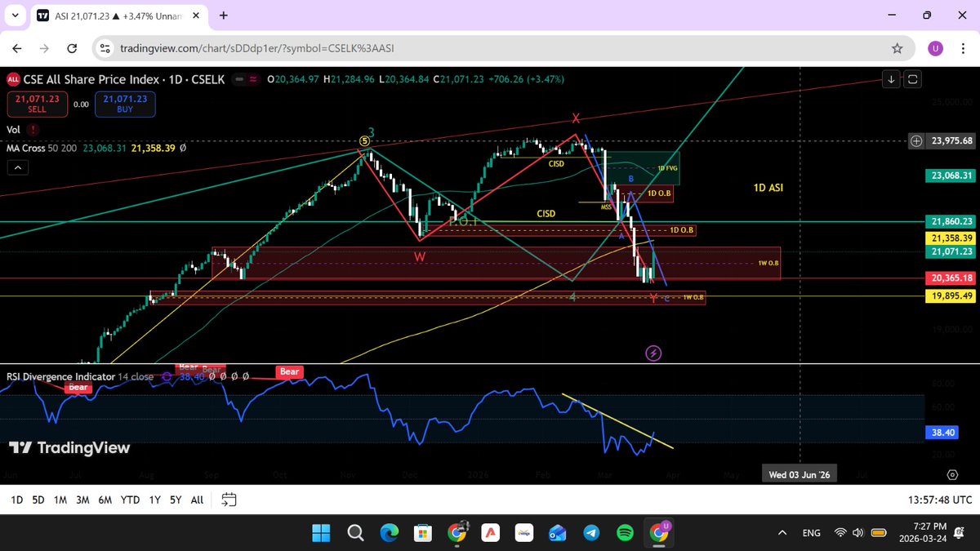Click the purple lightning bolt icon on the chart
Screen dimensions: 980x551
(x=653, y=352)
